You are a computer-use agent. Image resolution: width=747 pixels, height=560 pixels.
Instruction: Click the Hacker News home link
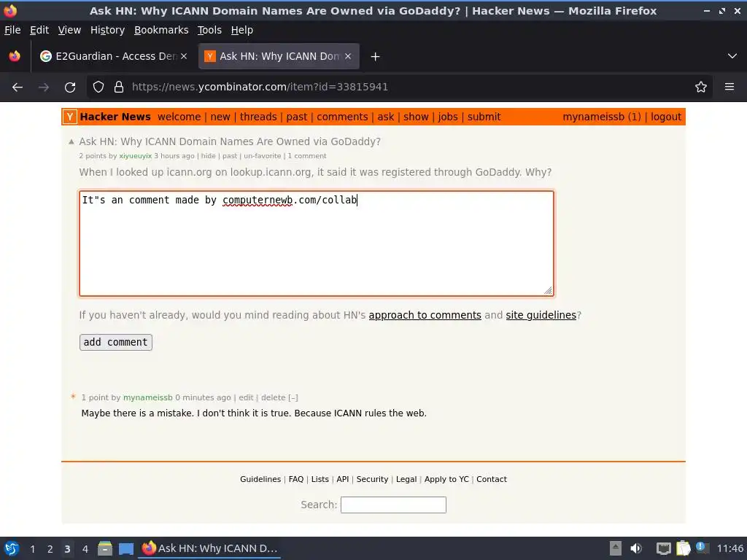coord(115,117)
